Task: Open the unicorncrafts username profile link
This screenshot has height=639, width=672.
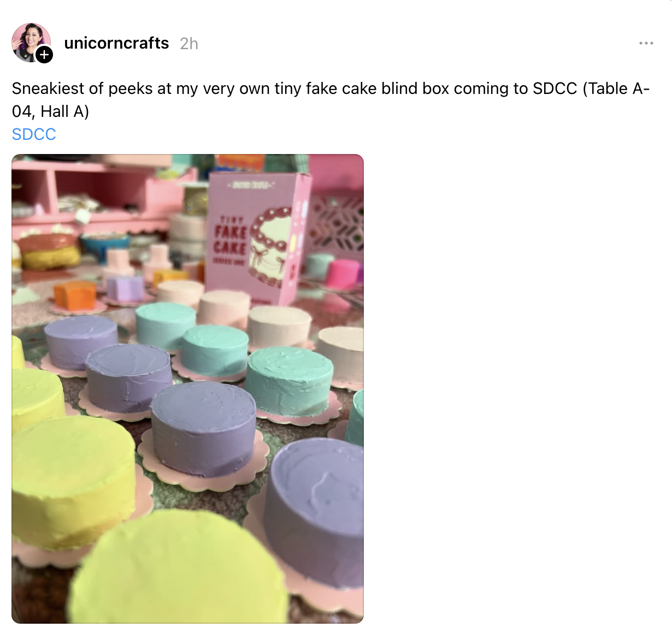Action: [x=116, y=43]
